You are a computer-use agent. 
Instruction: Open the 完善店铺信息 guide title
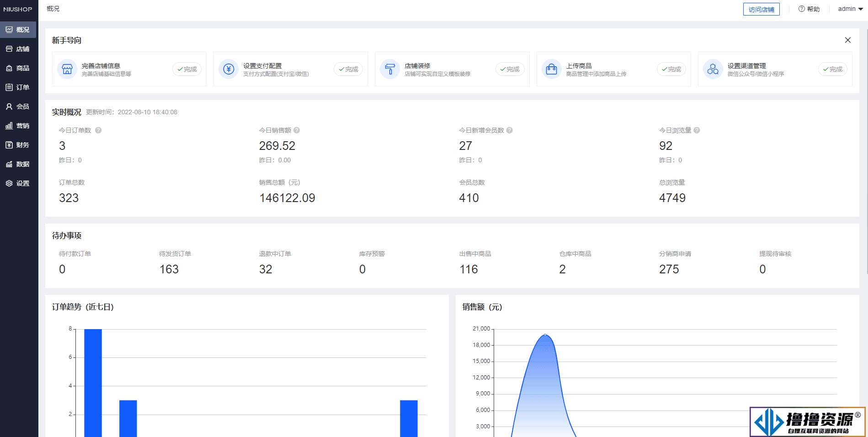(x=101, y=66)
